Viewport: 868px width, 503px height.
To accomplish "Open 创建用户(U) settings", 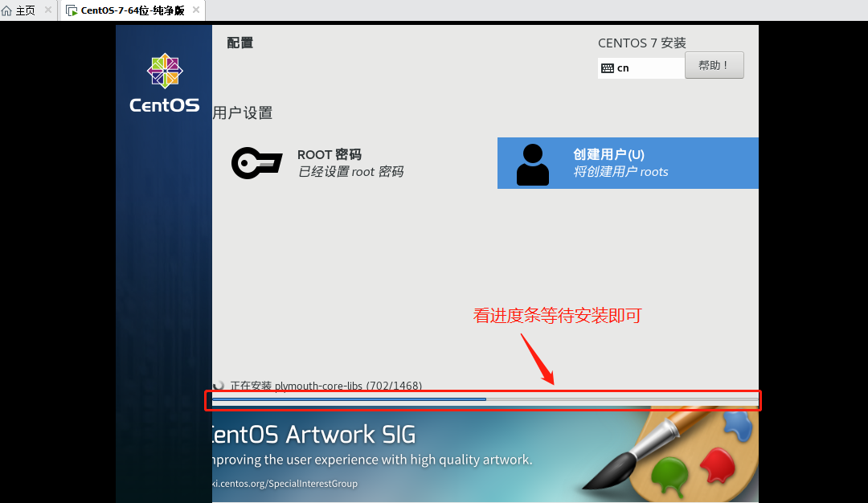I will (x=628, y=163).
